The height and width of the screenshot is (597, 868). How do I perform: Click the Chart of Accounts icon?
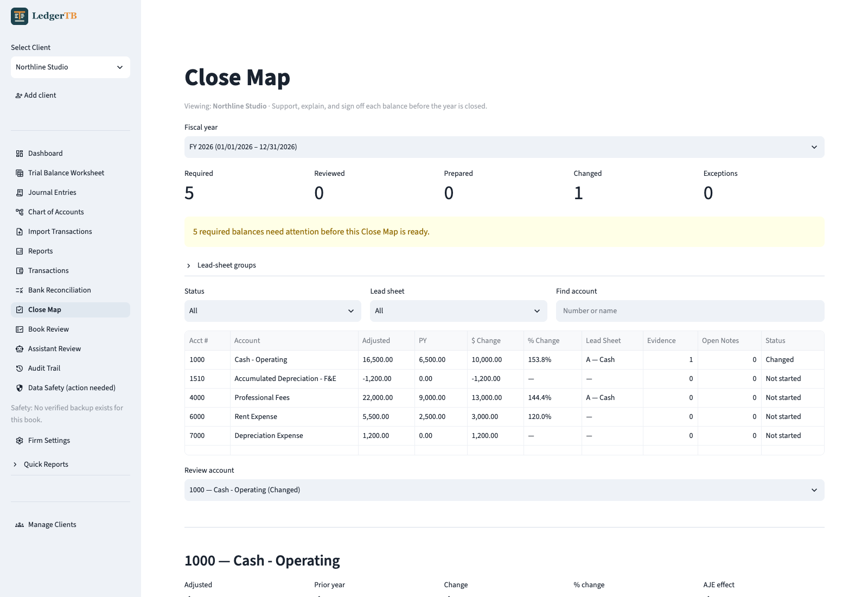[20, 212]
